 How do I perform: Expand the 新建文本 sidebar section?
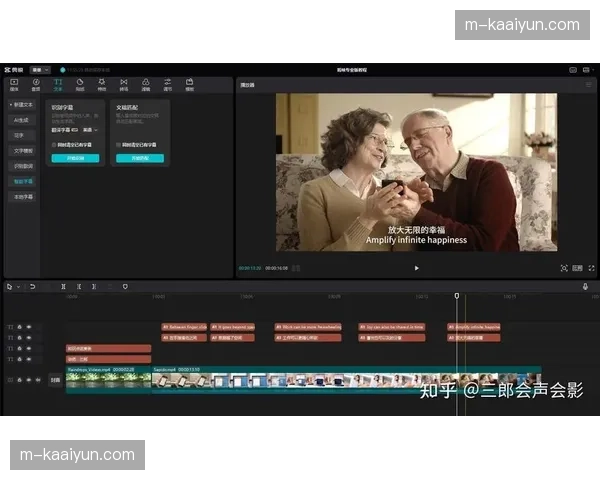pos(20,104)
